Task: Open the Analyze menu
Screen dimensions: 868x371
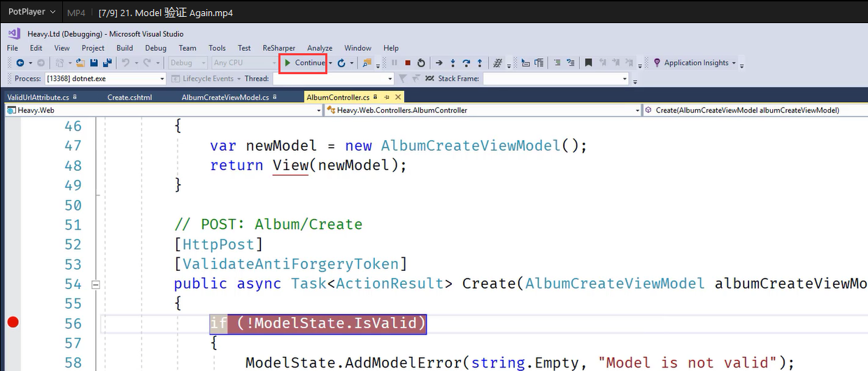Action: [320, 48]
